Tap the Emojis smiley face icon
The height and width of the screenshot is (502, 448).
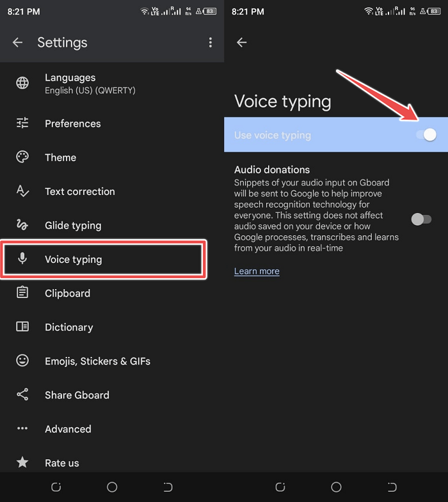[x=22, y=361]
